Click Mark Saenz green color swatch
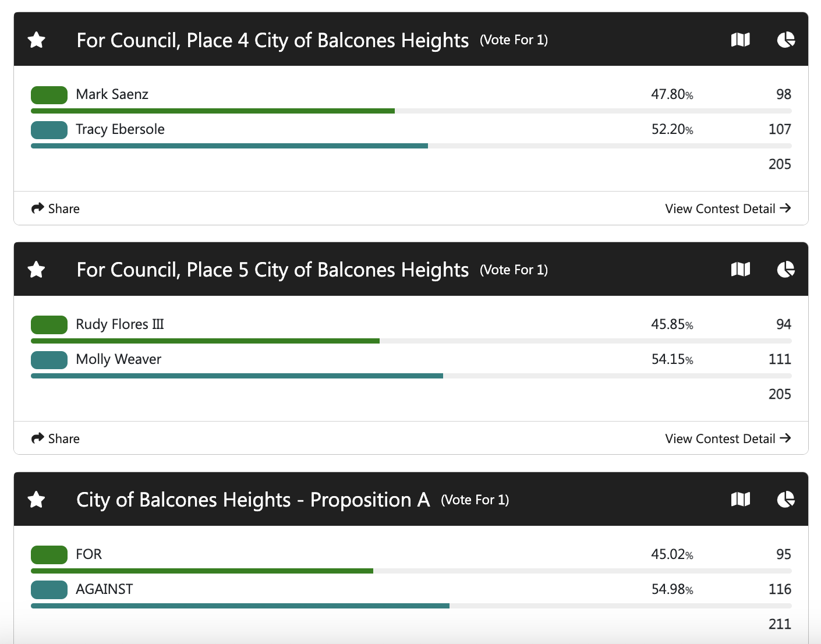Image resolution: width=821 pixels, height=644 pixels. pyautogui.click(x=49, y=95)
